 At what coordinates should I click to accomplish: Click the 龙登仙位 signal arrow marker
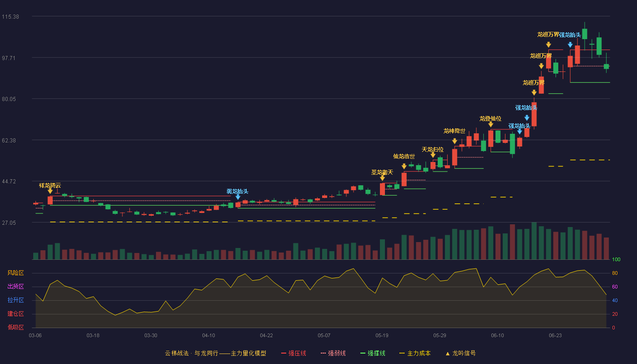pyautogui.click(x=490, y=125)
